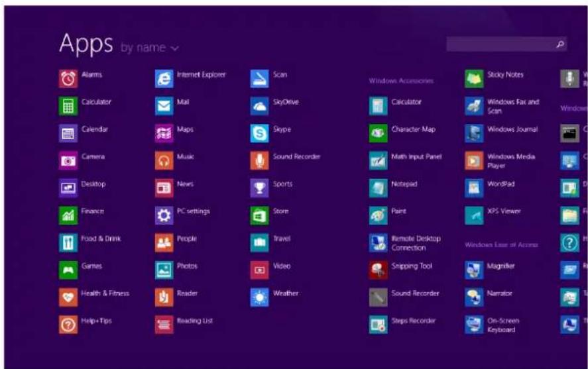Open the Windows Accessories Calculator icon
The height and width of the screenshot is (369, 588).
pos(378,106)
